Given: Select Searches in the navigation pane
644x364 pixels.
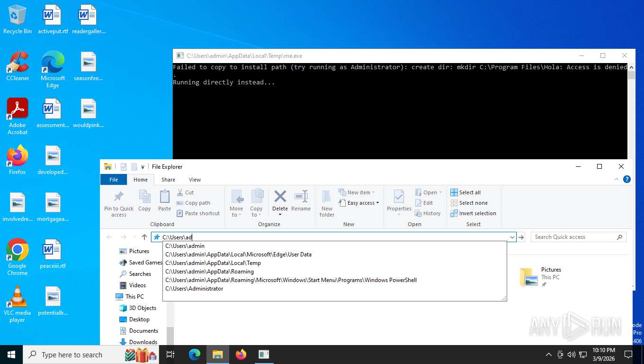Looking at the screenshot, I should 135,274.
